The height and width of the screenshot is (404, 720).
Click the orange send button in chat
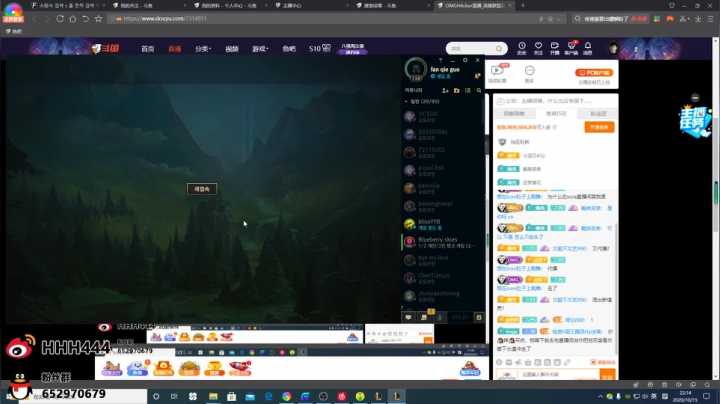coord(608,376)
